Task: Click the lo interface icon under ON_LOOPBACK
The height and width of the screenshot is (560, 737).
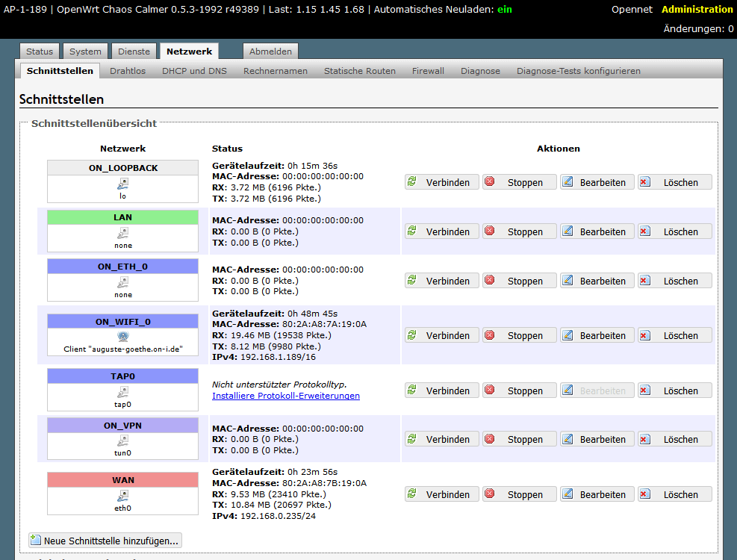Action: tap(123, 183)
